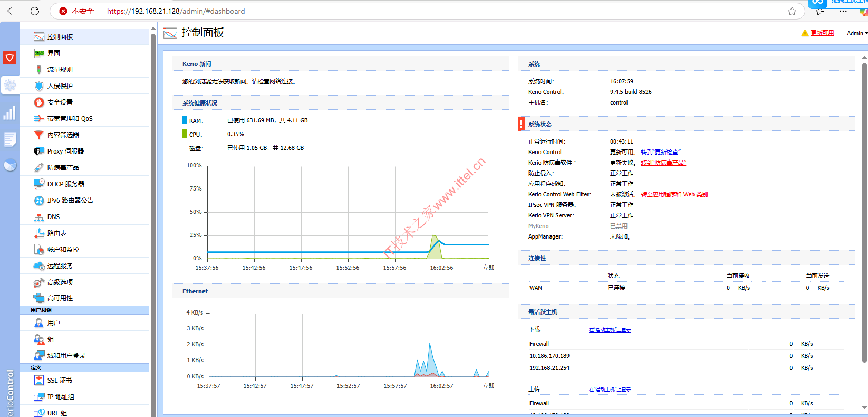
Task: Show the 路由表 routing table
Action: pos(84,233)
